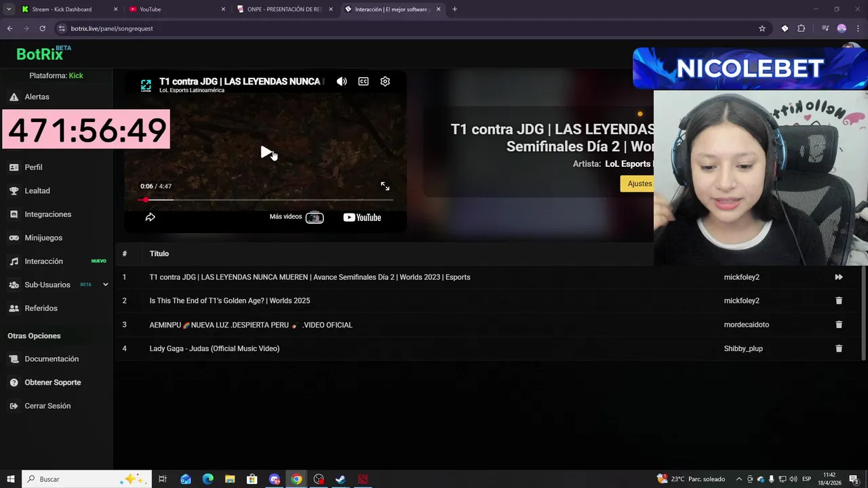The image size is (868, 488).
Task: Open the Windows Start menu
Action: pos(11,479)
